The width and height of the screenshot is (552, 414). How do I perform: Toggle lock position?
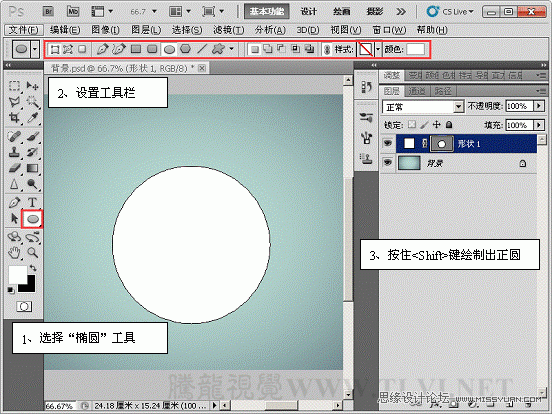click(437, 125)
